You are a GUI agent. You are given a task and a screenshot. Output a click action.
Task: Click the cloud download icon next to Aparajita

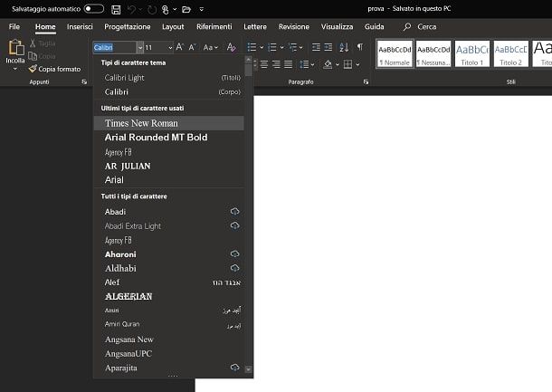[234, 368]
